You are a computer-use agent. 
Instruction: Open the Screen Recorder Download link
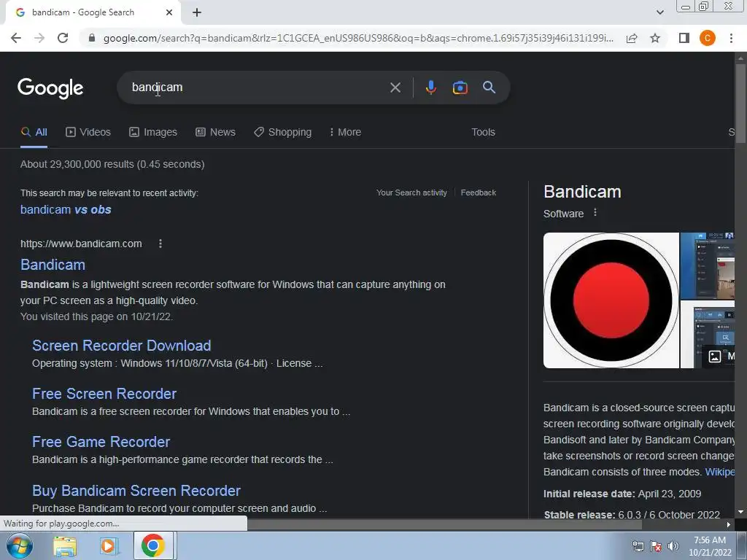coord(122,346)
